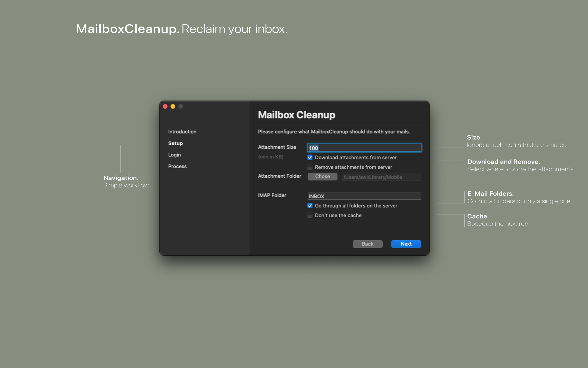588x368 pixels.
Task: Click the 'Please configure what MailboxCleanup' instruction text
Action: [334, 132]
